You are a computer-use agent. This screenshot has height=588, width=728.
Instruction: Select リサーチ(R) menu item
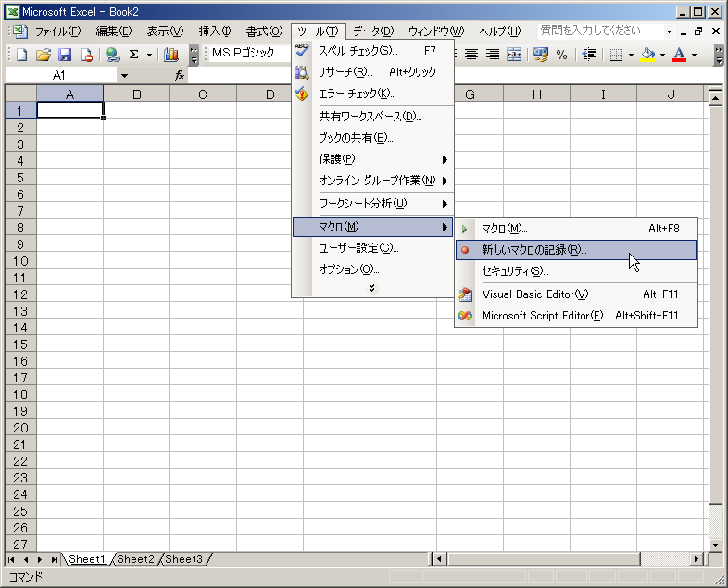(373, 72)
